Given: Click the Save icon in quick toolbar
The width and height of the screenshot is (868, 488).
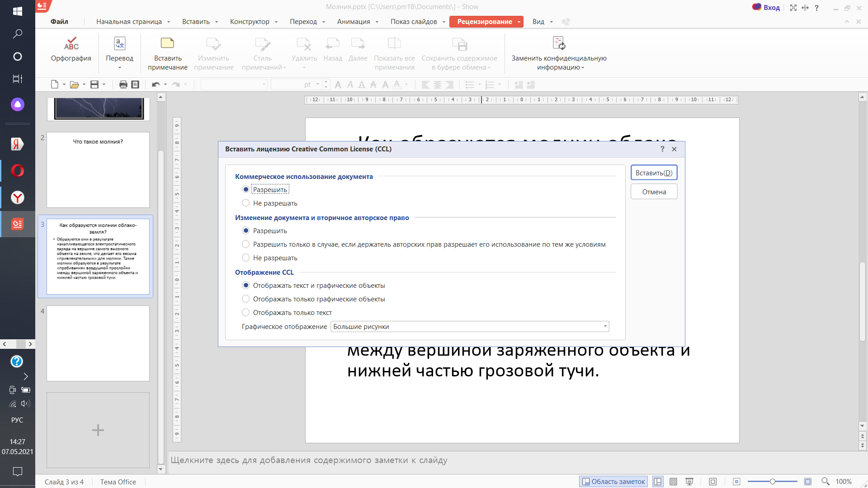Looking at the screenshot, I should (94, 84).
